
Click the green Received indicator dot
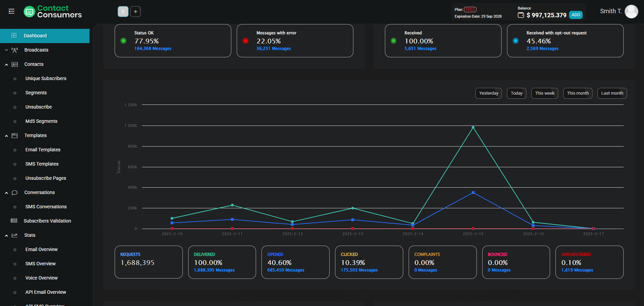click(x=393, y=41)
